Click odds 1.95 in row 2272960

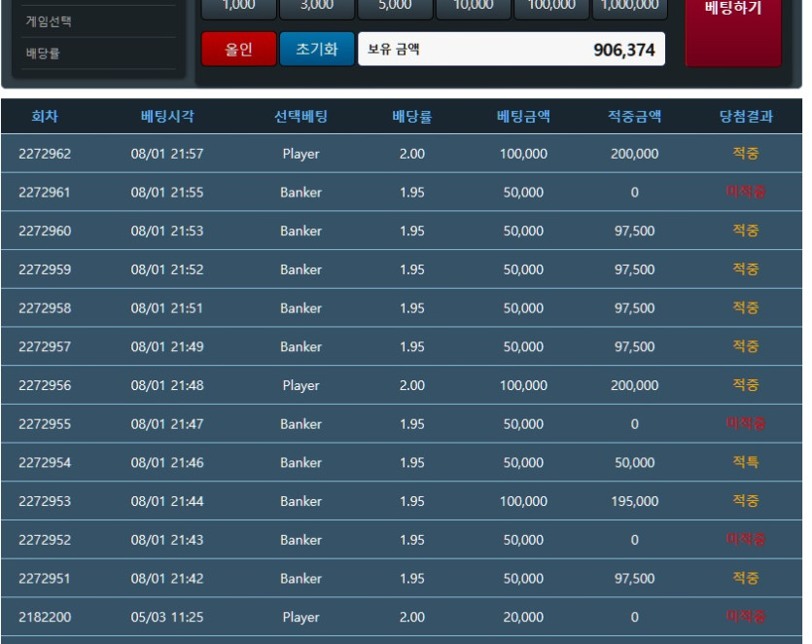point(412,232)
